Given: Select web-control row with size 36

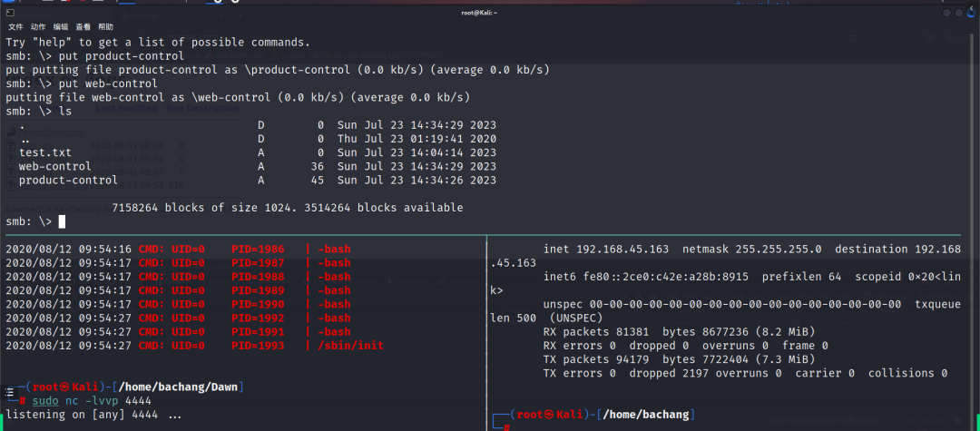Looking at the screenshot, I should tap(258, 166).
